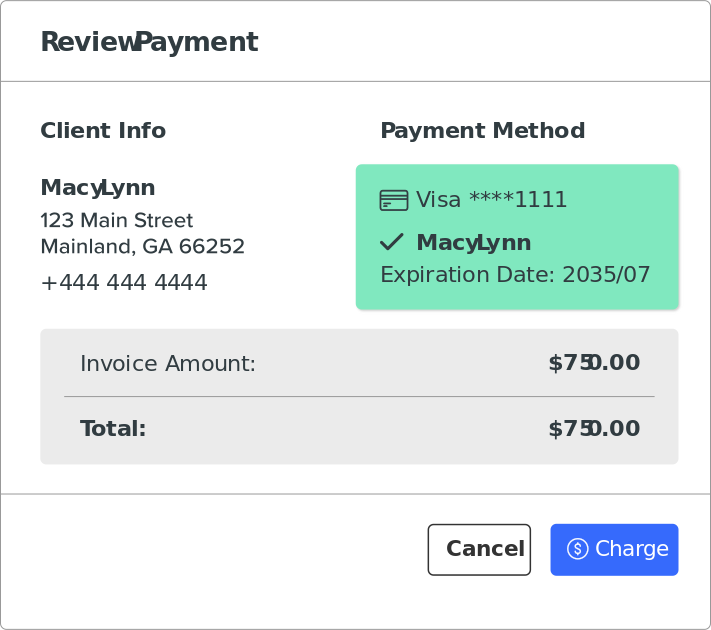The height and width of the screenshot is (630, 711).
Task: Click the total value $750.00
Action: click(x=594, y=429)
